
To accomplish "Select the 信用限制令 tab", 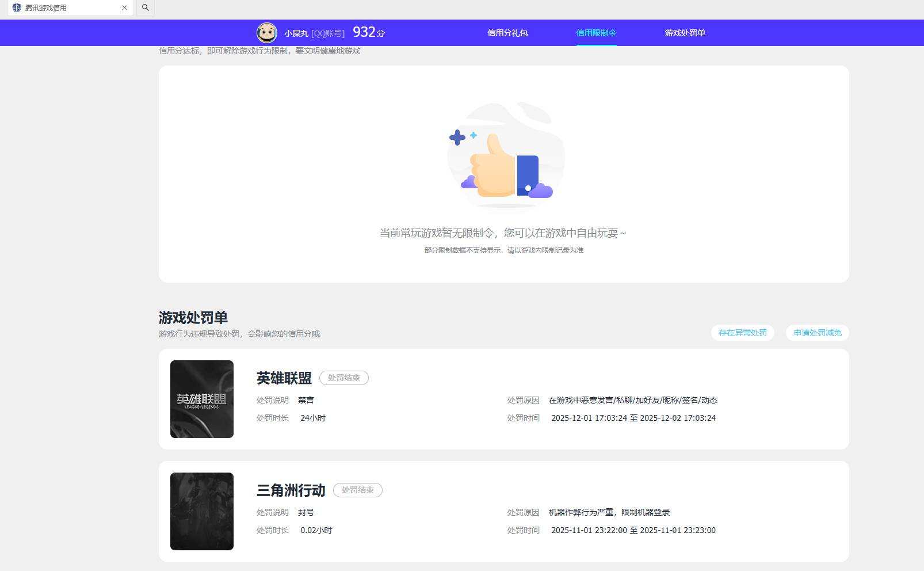I will 596,33.
